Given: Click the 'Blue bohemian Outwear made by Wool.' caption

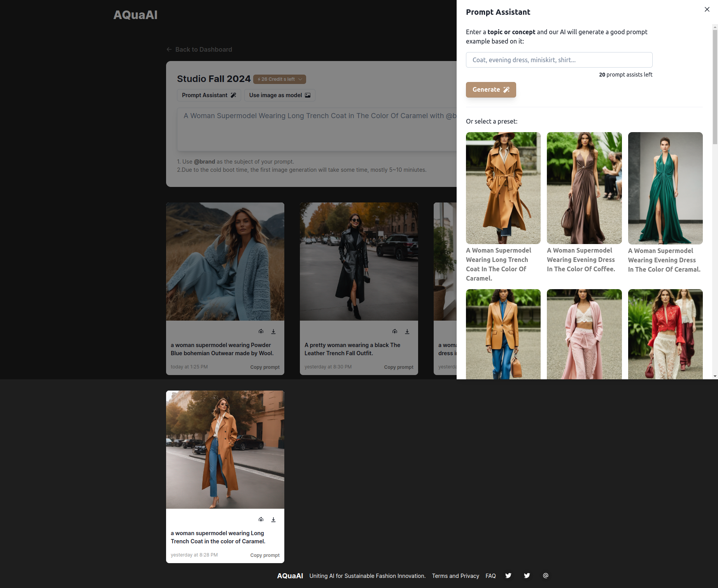Looking at the screenshot, I should [x=222, y=353].
